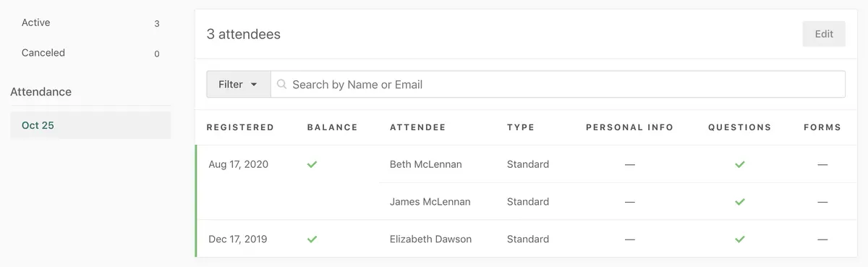Open the Filter dropdown
Image resolution: width=868 pixels, height=267 pixels.
coord(239,84)
